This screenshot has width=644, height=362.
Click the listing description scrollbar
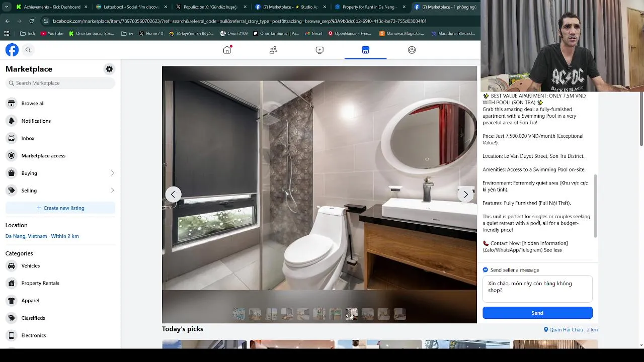(x=596, y=206)
